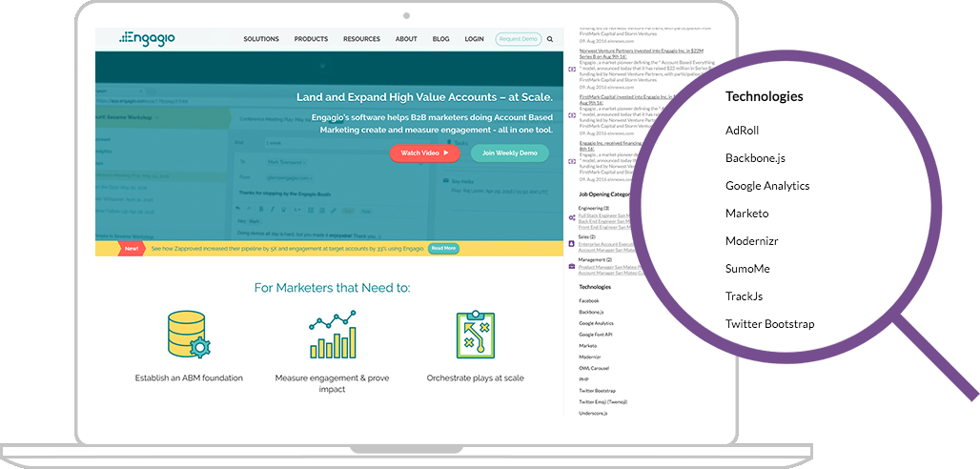Screen dimensions: 980x469
Task: Click 'Sales (2)' job category
Action: tap(587, 237)
